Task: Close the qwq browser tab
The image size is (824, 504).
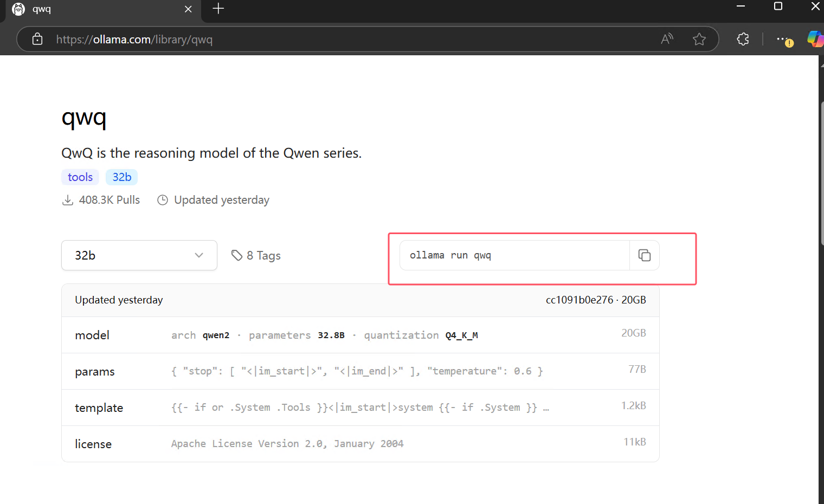Action: coord(188,9)
